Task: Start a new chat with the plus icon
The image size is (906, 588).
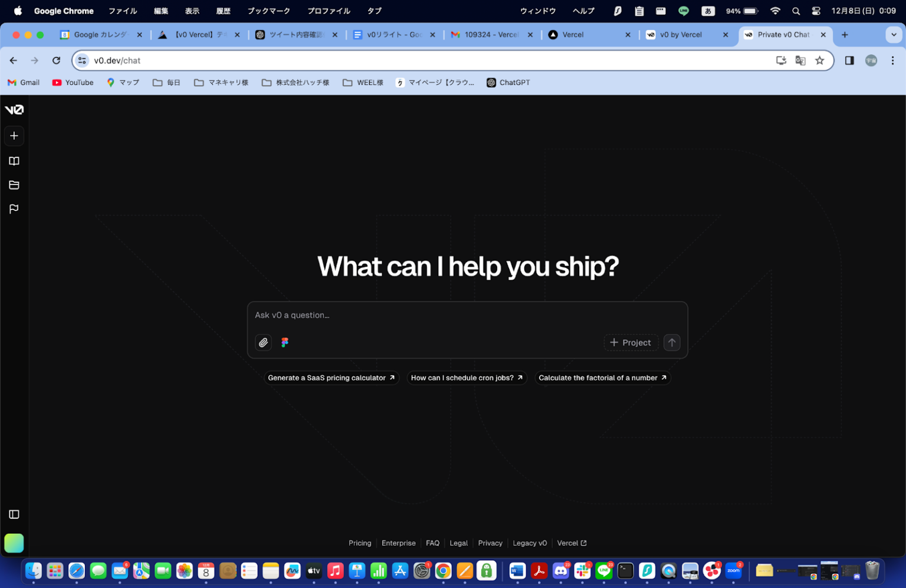Action: click(14, 136)
